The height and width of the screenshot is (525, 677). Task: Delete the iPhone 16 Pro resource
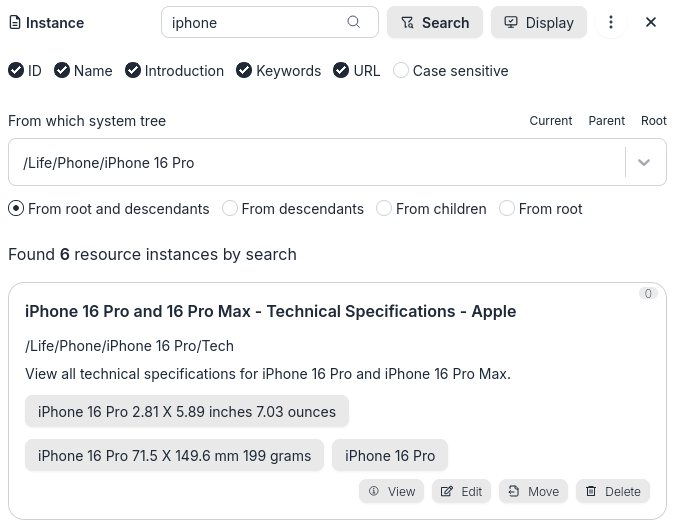[612, 491]
